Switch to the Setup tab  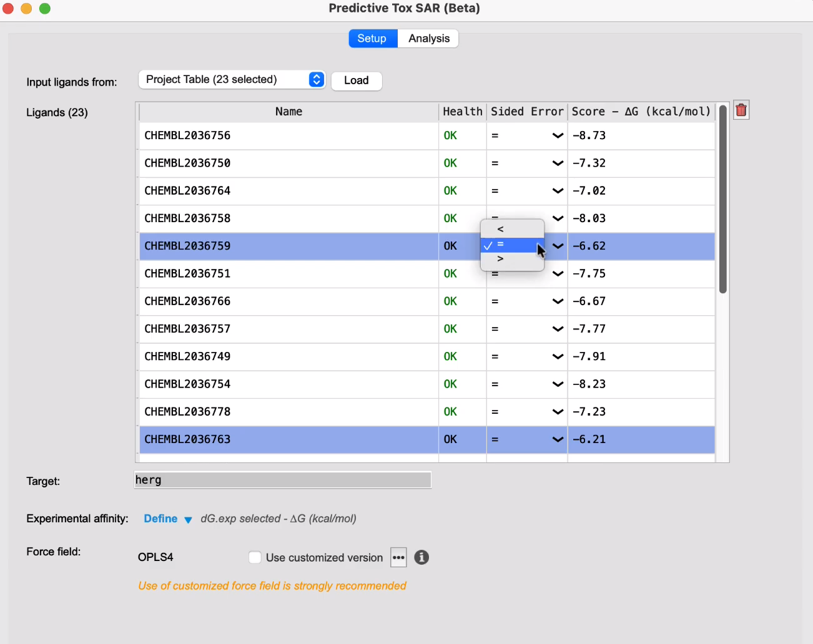tap(373, 39)
